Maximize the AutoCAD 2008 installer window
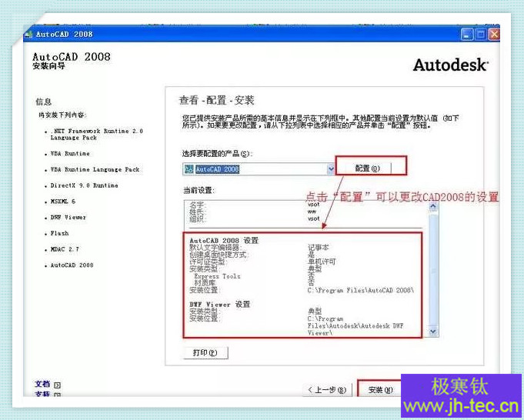Screen dimensions: 524x420 481,35
